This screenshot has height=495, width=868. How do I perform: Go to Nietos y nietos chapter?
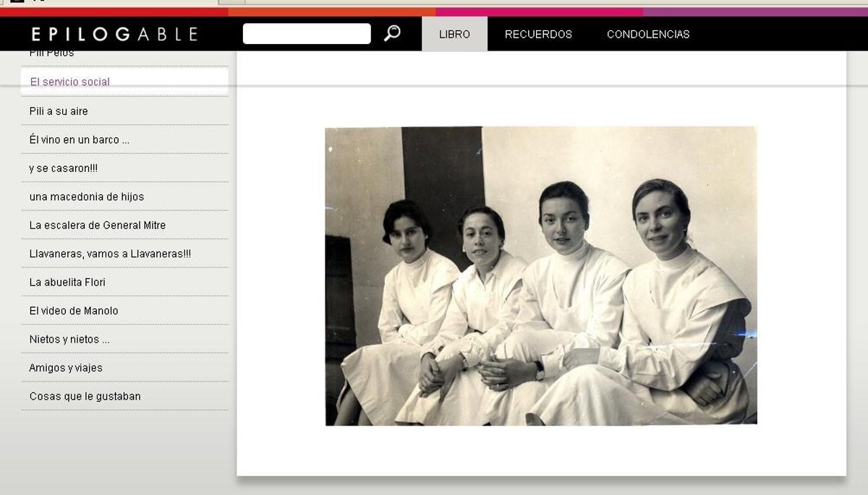(x=69, y=340)
